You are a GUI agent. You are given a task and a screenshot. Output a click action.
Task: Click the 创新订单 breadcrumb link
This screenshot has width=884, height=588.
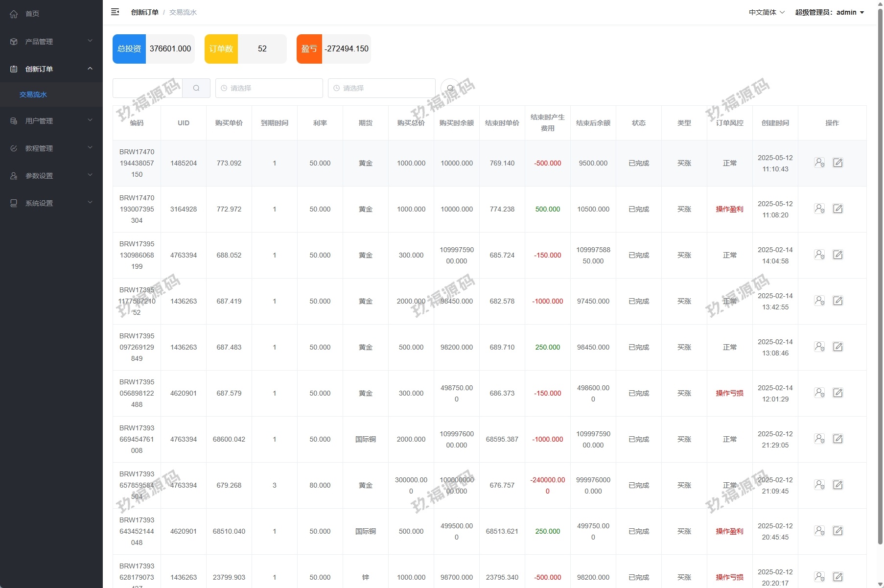144,12
